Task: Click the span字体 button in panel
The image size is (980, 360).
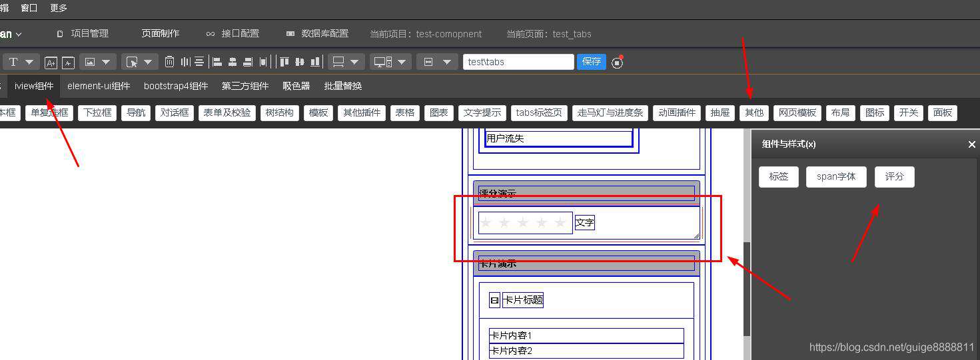Action: pyautogui.click(x=836, y=176)
